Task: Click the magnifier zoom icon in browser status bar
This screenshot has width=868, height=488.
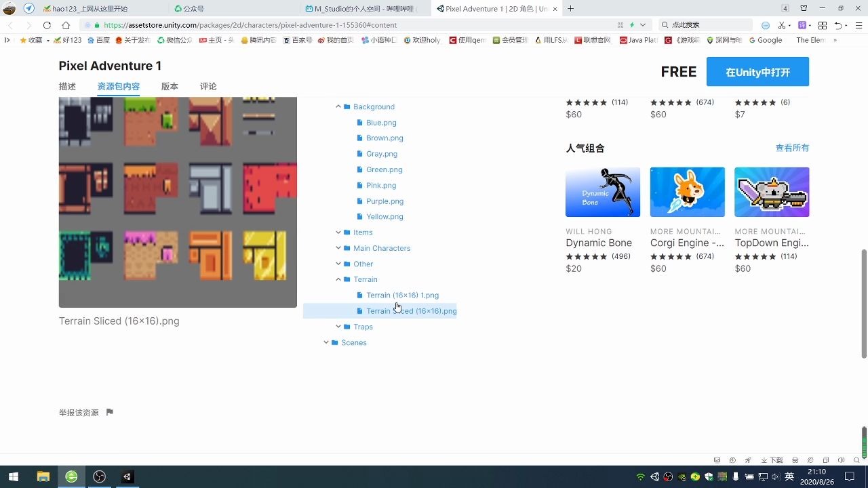Action: click(x=856, y=460)
